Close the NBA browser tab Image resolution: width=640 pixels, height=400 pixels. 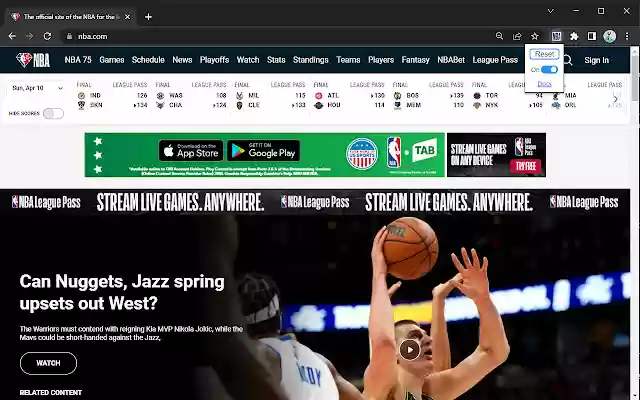[x=127, y=17]
